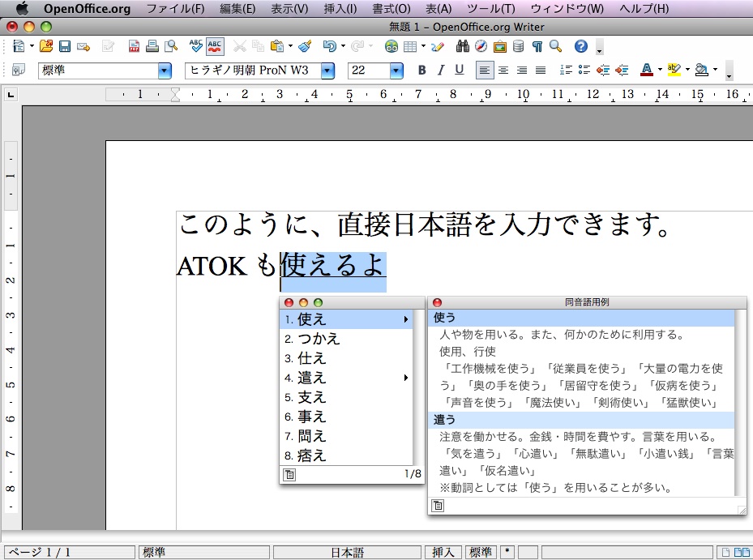Show Draw Functions pencil icon

(x=438, y=46)
